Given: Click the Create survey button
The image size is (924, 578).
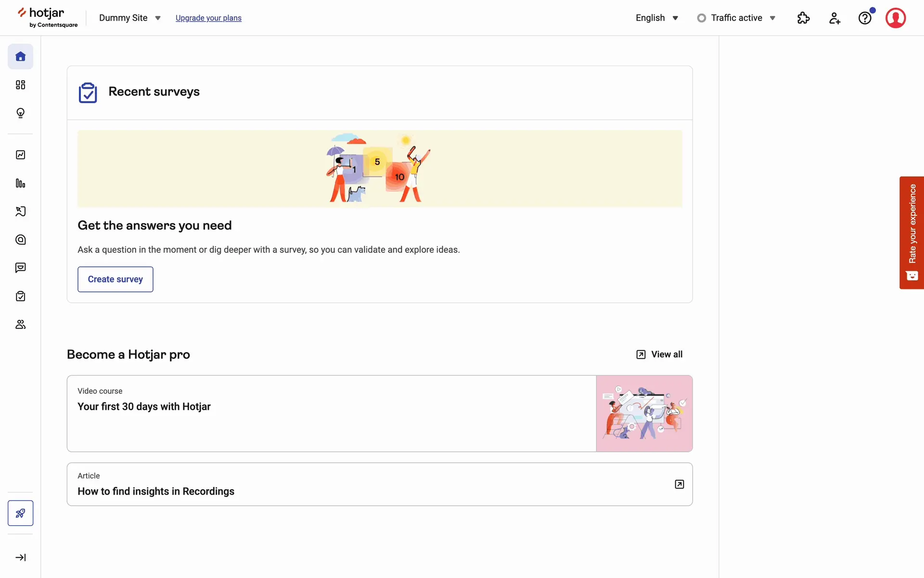Looking at the screenshot, I should 115,279.
